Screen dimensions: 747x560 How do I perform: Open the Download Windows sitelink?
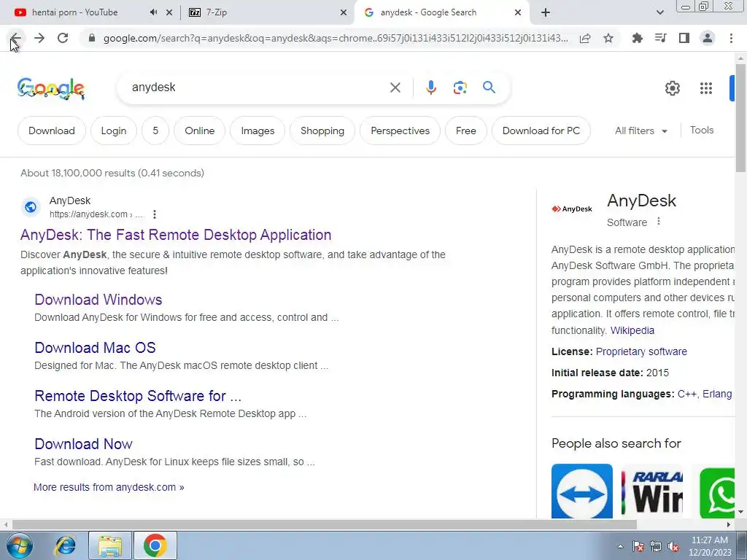98,300
